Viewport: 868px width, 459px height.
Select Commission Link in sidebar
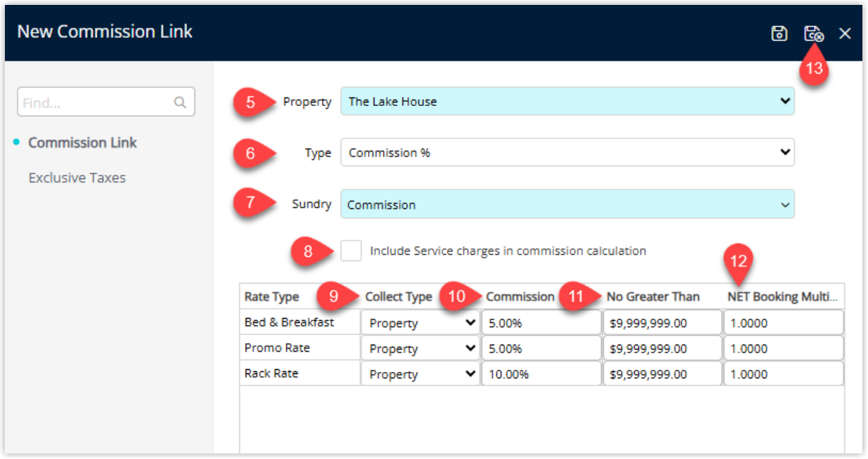[x=82, y=142]
